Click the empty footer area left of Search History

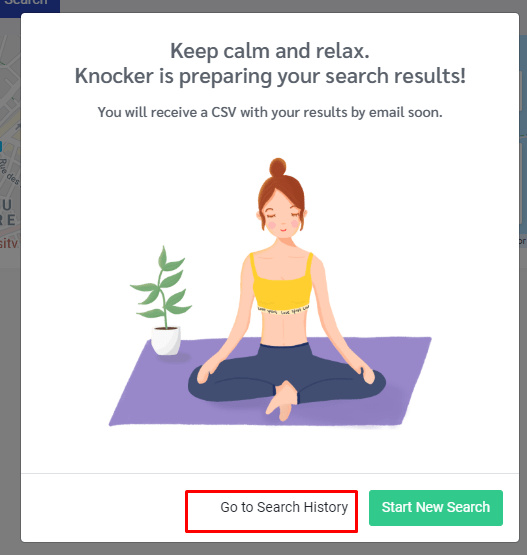(x=103, y=508)
